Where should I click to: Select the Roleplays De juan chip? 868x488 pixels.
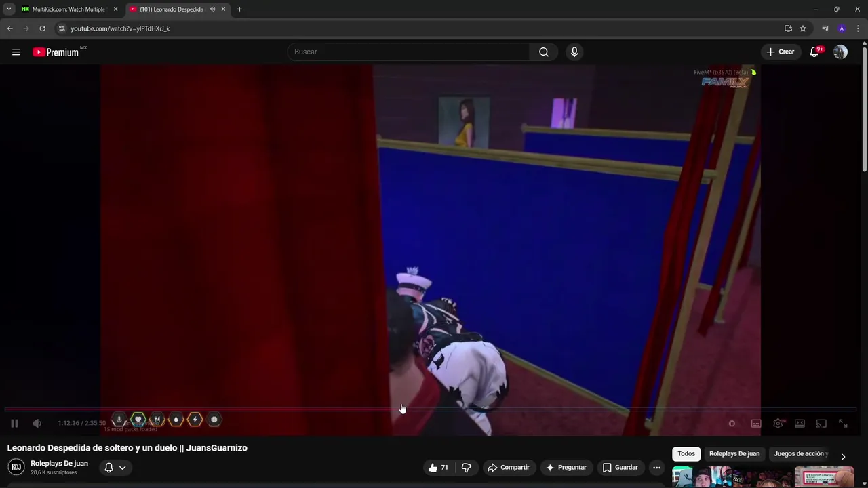click(x=734, y=454)
